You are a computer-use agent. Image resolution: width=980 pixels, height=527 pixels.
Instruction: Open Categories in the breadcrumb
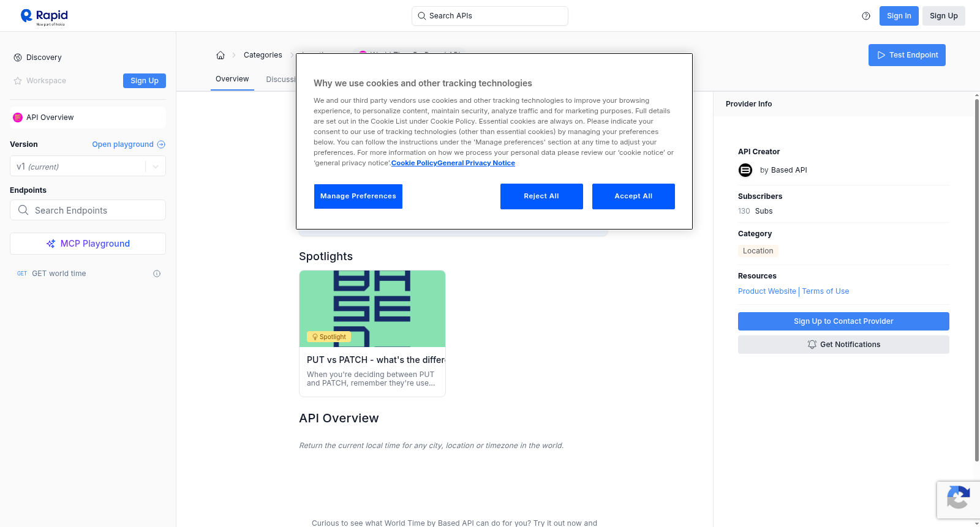(x=263, y=55)
